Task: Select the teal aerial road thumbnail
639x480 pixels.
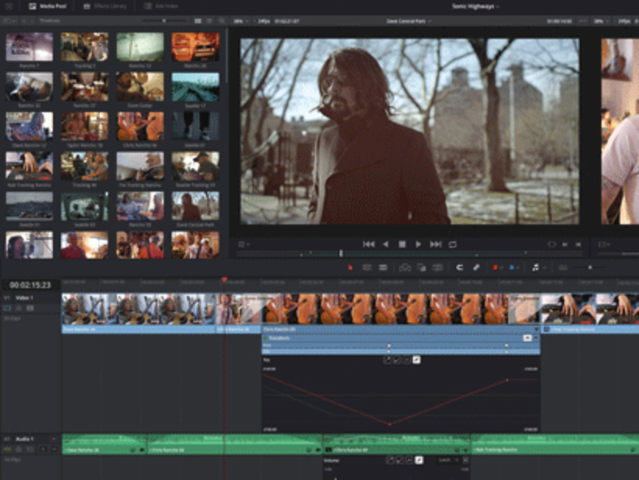Action: click(x=195, y=86)
